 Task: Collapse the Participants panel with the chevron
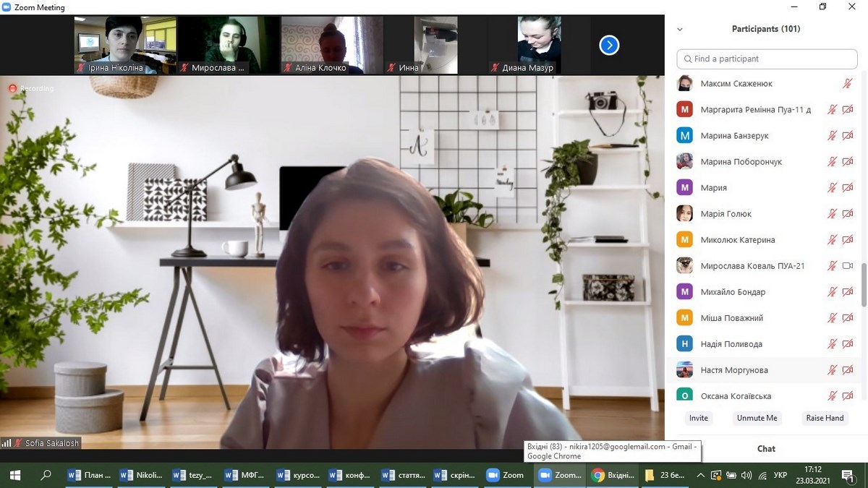click(x=679, y=30)
